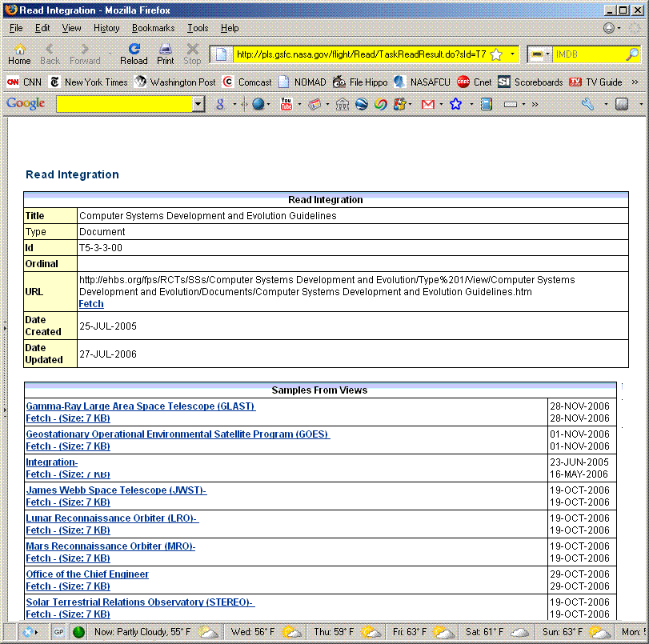Screen dimensions: 649x644
Task: Open the Scoreboards bookmark
Action: pyautogui.click(x=531, y=82)
